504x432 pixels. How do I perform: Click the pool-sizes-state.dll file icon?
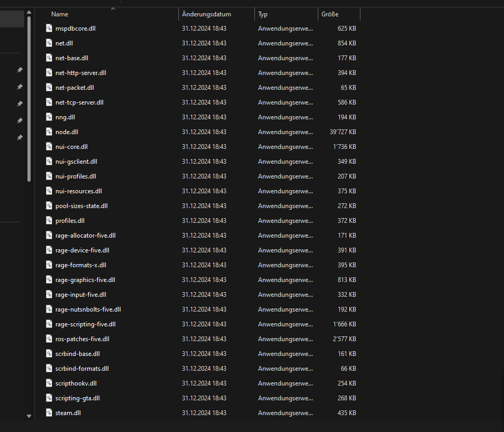point(49,206)
